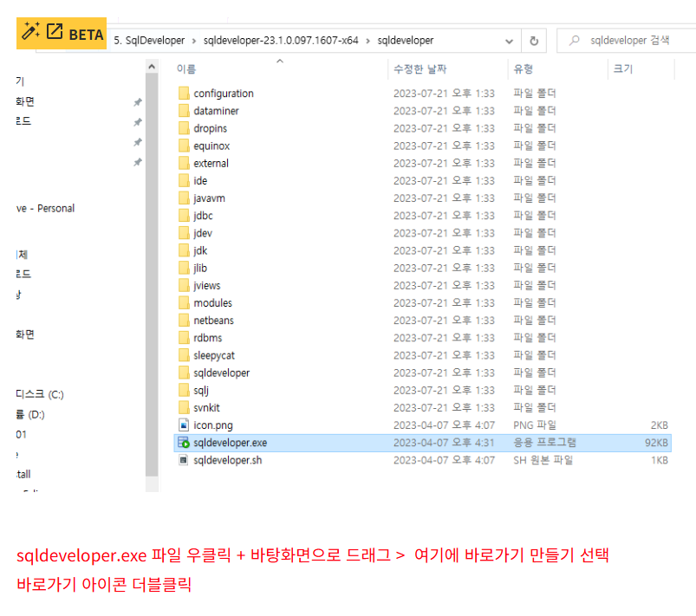Sort by the 이름 column header
Viewport: 696px width, 616px height.
click(186, 69)
